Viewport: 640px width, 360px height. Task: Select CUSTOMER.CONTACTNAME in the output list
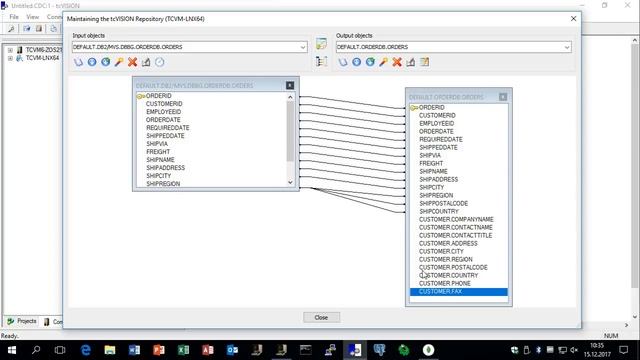(456, 227)
